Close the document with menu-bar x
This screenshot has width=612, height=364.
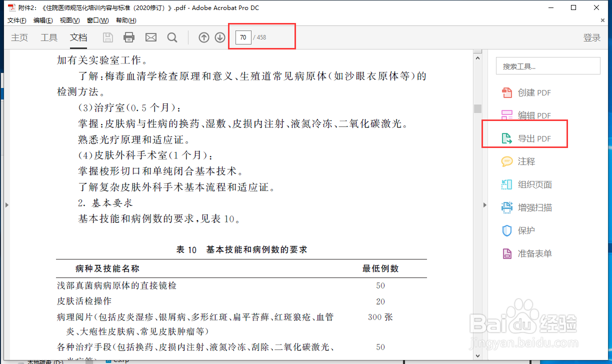(x=602, y=20)
